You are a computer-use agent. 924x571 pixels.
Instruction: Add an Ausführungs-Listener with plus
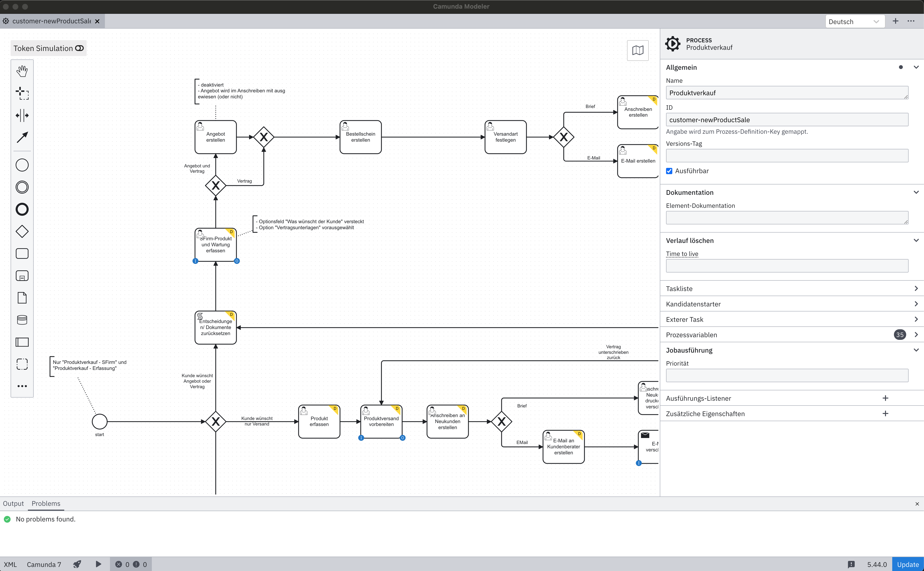tap(885, 398)
